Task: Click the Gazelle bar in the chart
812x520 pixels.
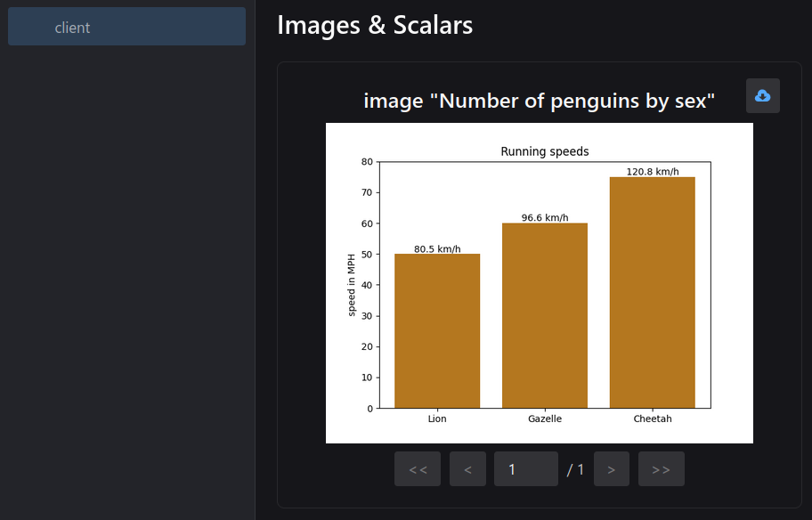Action: tap(545, 316)
